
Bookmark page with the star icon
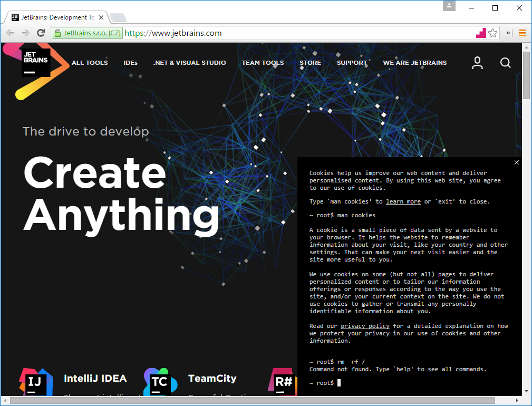tap(492, 33)
